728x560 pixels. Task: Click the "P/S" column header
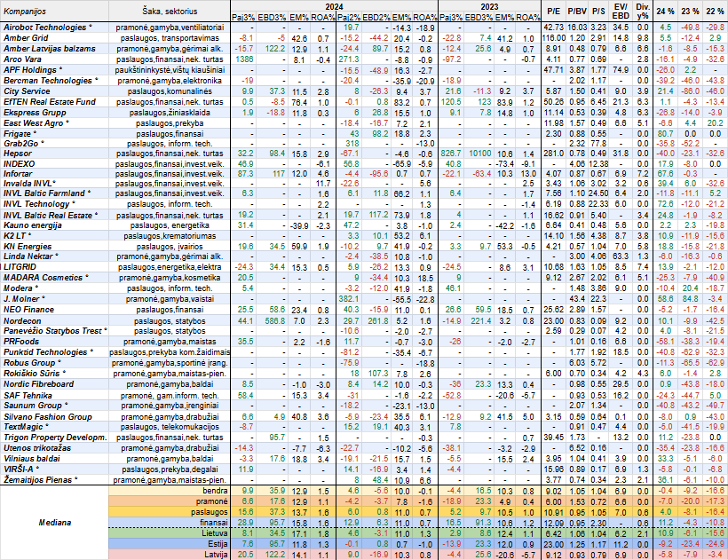coord(599,12)
